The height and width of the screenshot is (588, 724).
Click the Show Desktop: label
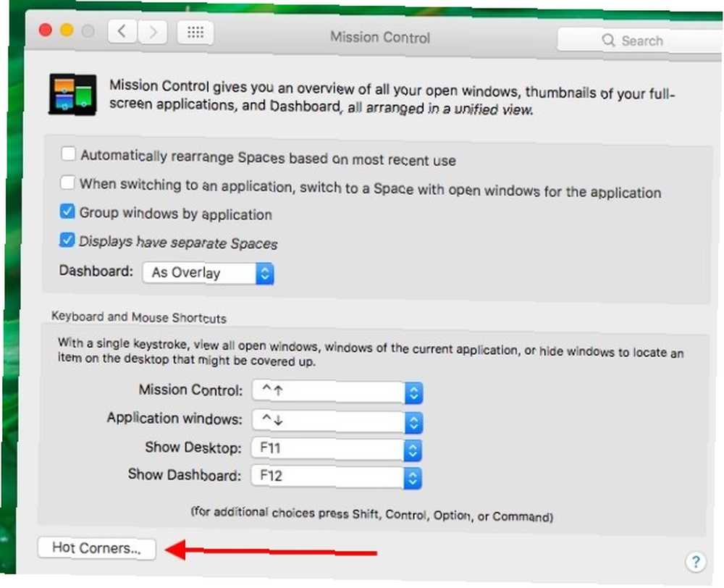(193, 447)
